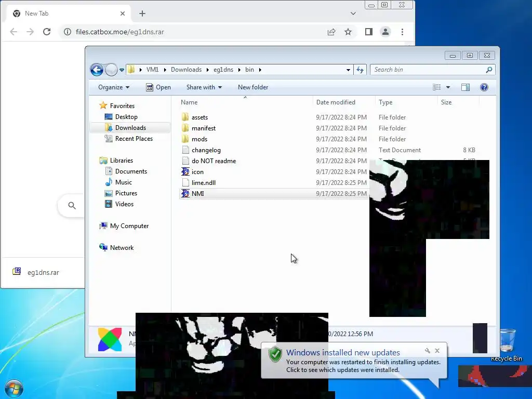Screen dimensions: 532x399
Task: Select the changelog text file
Action: (201, 150)
